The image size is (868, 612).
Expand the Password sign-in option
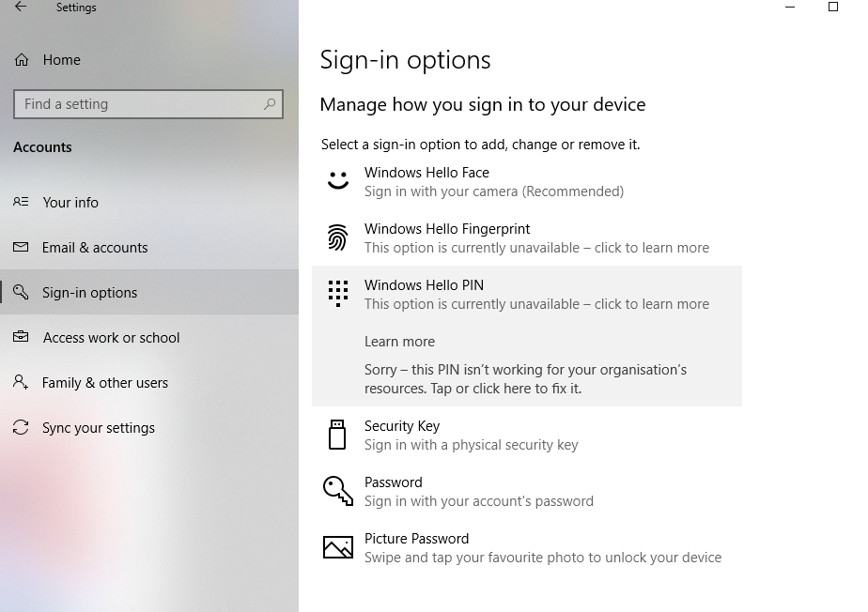pos(527,491)
